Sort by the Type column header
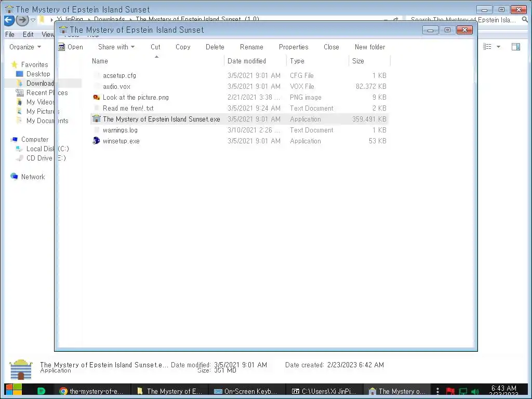 (297, 61)
